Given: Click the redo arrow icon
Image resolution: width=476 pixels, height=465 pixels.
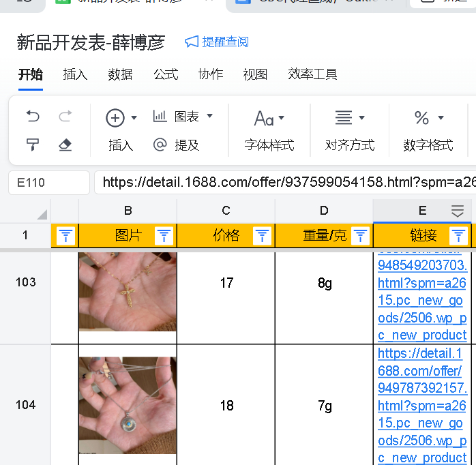Looking at the screenshot, I should (65, 117).
